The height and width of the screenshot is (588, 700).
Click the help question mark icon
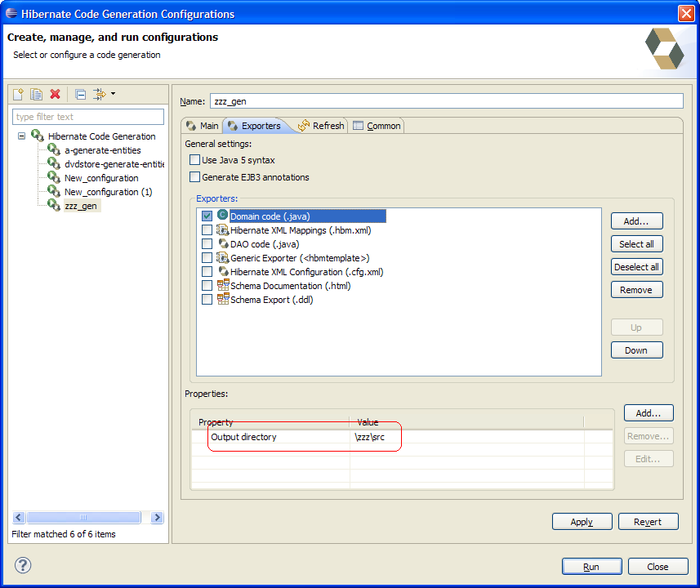(23, 565)
